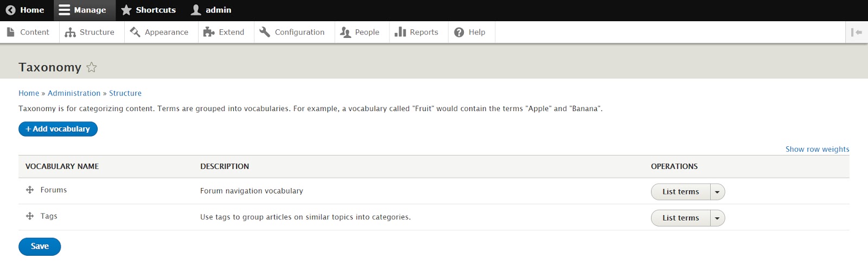Click the Add vocabulary button

click(x=58, y=129)
